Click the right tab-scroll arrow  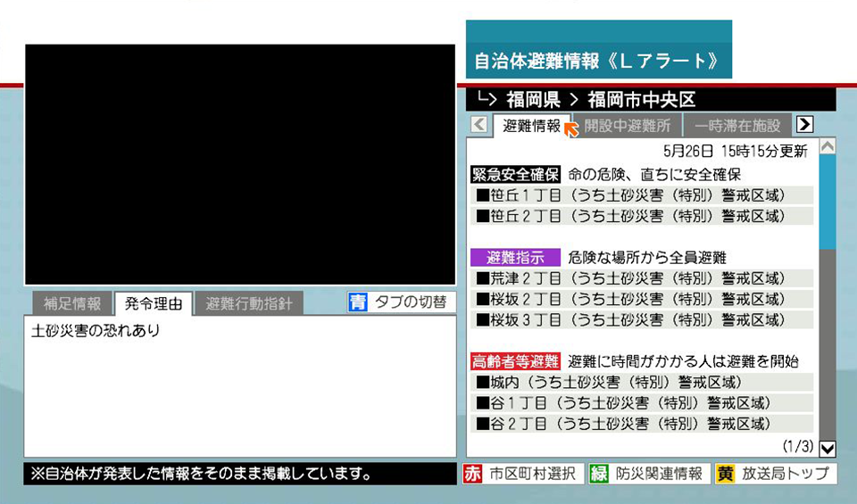(x=804, y=125)
